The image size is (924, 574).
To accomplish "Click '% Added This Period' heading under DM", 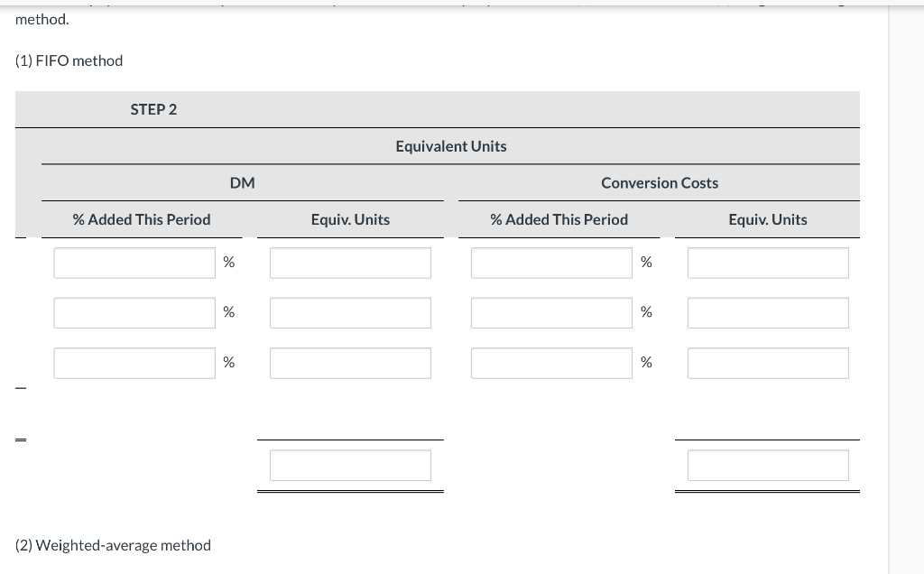I will pos(142,220).
